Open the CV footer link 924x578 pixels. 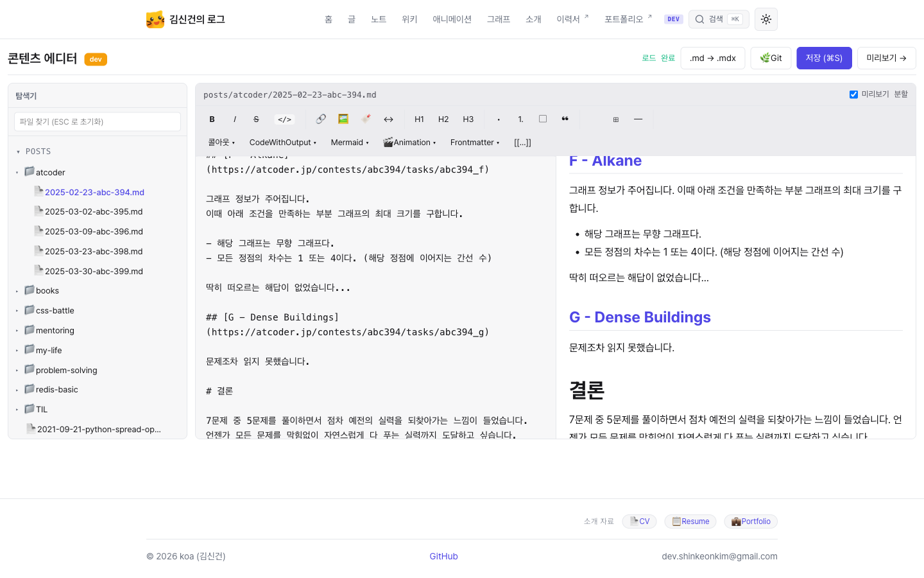click(639, 521)
